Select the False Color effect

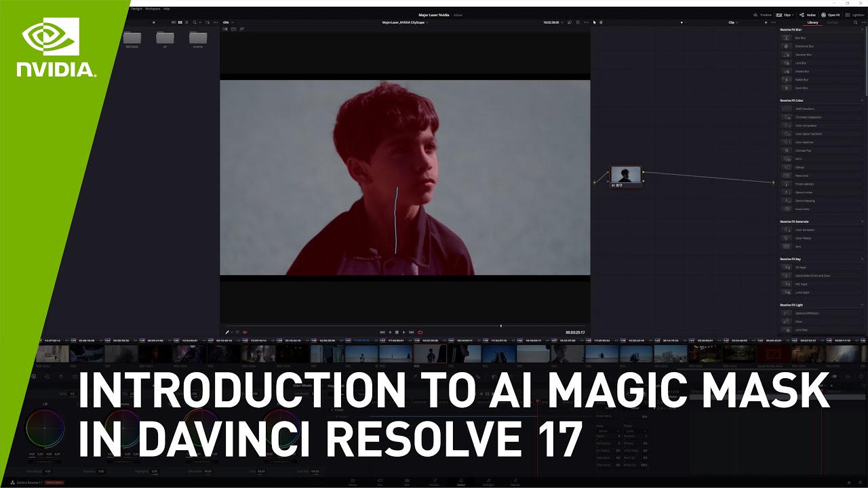point(821,176)
